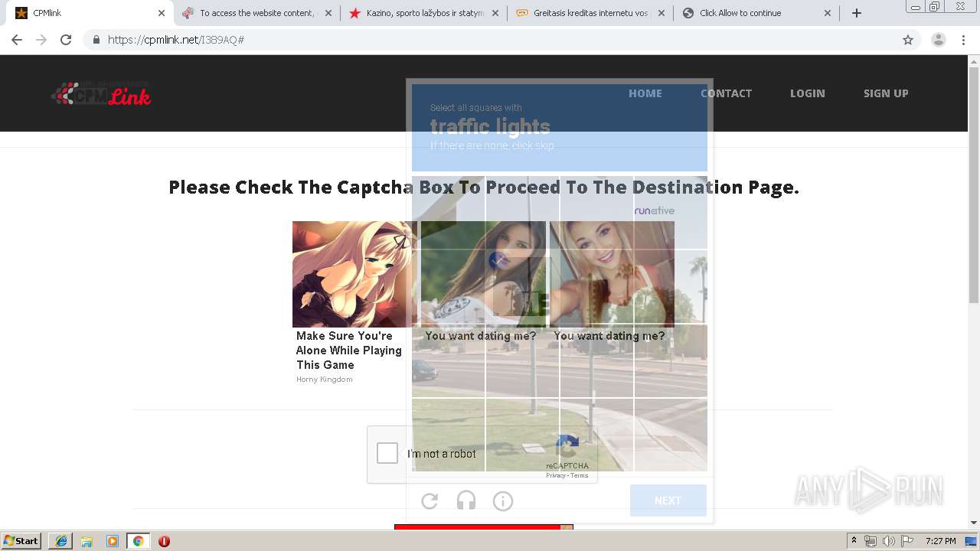The image size is (980, 551).
Task: Click the taskbar clock showing 7:27 PM
Action: point(940,541)
